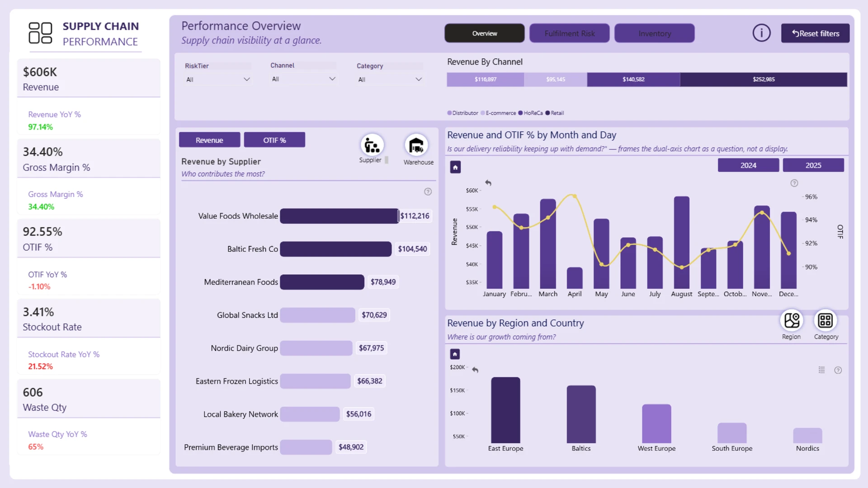This screenshot has width=868, height=488.
Task: Click the info icon near Reset filters
Action: click(761, 33)
